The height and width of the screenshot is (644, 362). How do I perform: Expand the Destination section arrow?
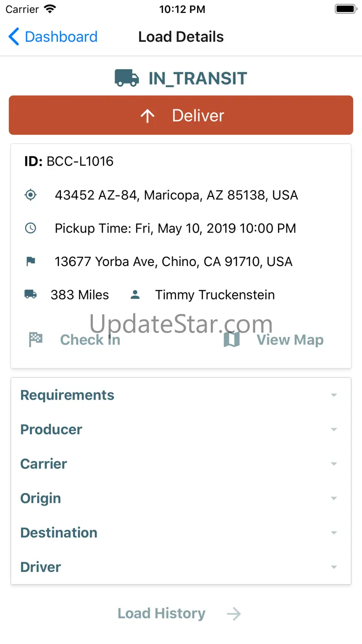coord(334,533)
